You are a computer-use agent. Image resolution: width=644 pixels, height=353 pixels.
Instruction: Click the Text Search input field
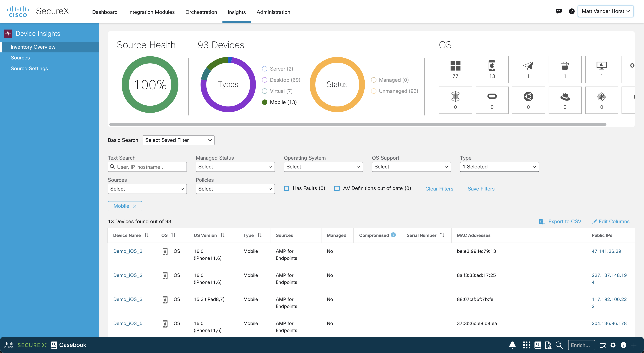pos(150,167)
